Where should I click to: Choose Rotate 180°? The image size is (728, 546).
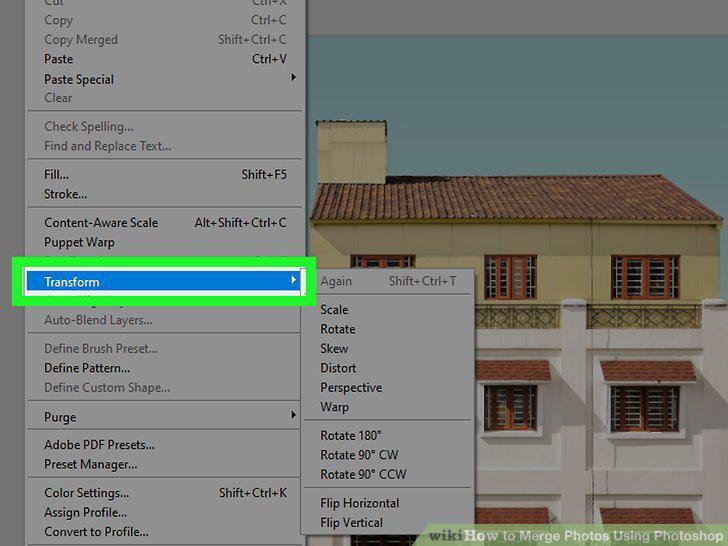tap(388, 436)
